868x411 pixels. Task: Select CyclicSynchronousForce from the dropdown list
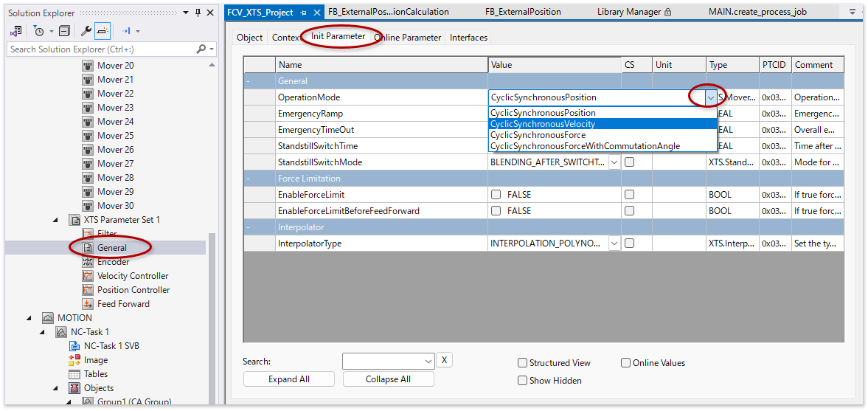point(603,134)
